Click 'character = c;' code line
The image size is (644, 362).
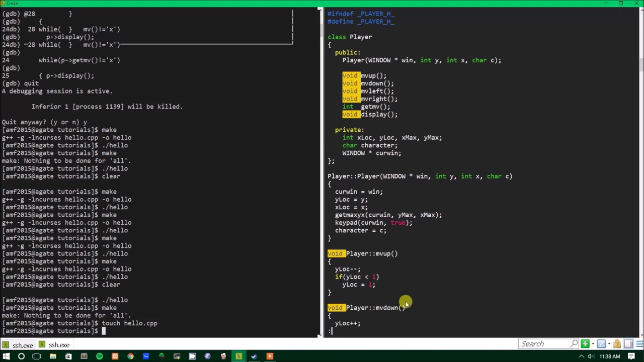[x=361, y=231]
